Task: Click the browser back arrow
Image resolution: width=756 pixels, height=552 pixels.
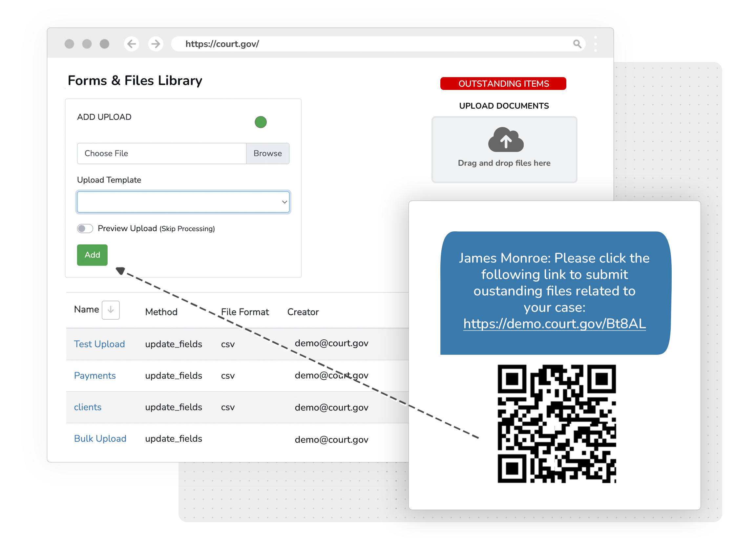Action: [x=132, y=44]
